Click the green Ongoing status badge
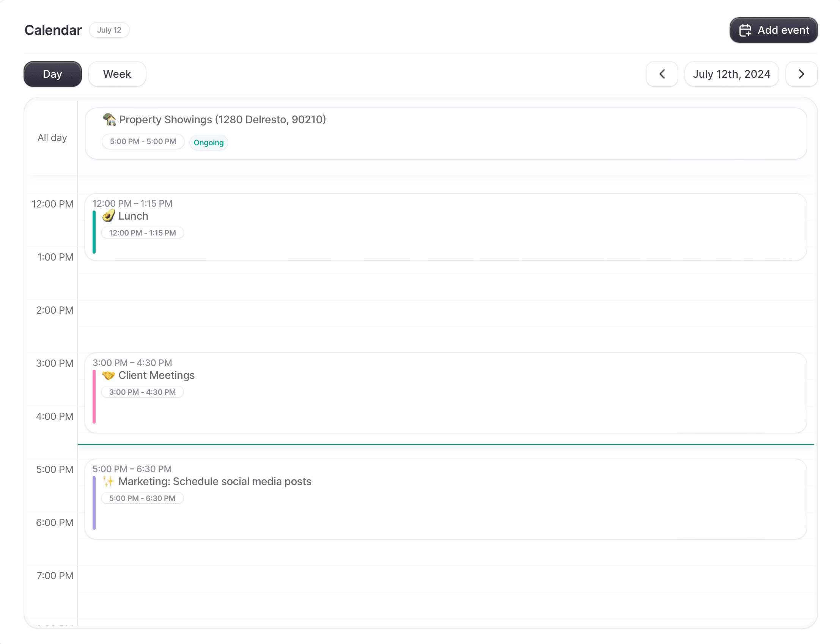840x644 pixels. [209, 143]
